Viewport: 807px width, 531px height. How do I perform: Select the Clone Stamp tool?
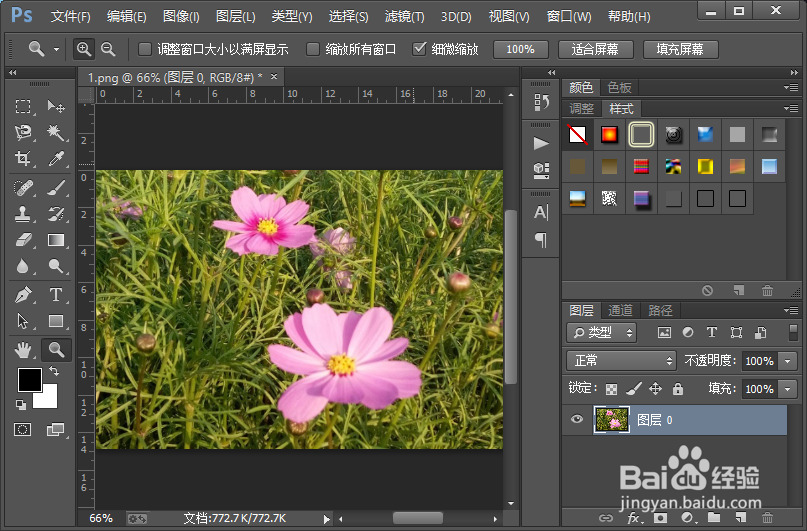pyautogui.click(x=23, y=214)
